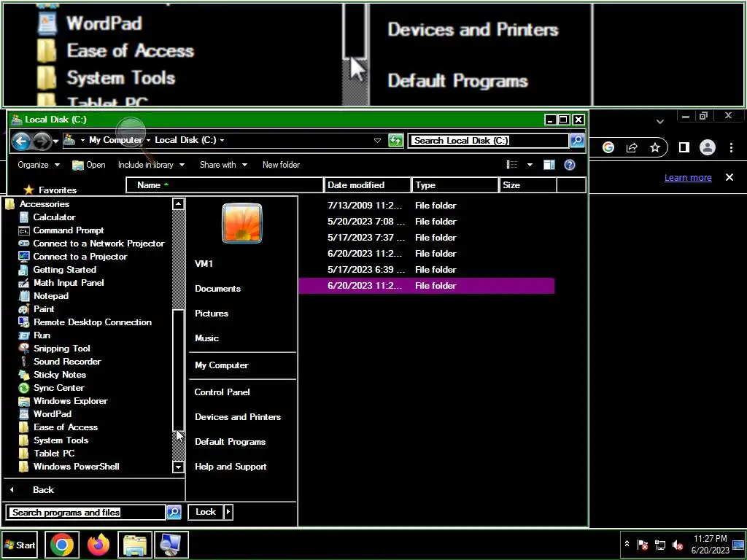The height and width of the screenshot is (560, 747).
Task: Bookmark page with Chrome star icon
Action: coord(655,147)
